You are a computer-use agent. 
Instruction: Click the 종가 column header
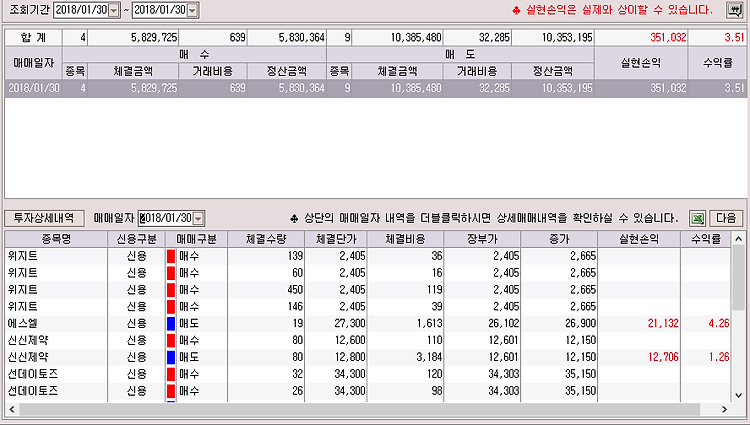[559, 239]
